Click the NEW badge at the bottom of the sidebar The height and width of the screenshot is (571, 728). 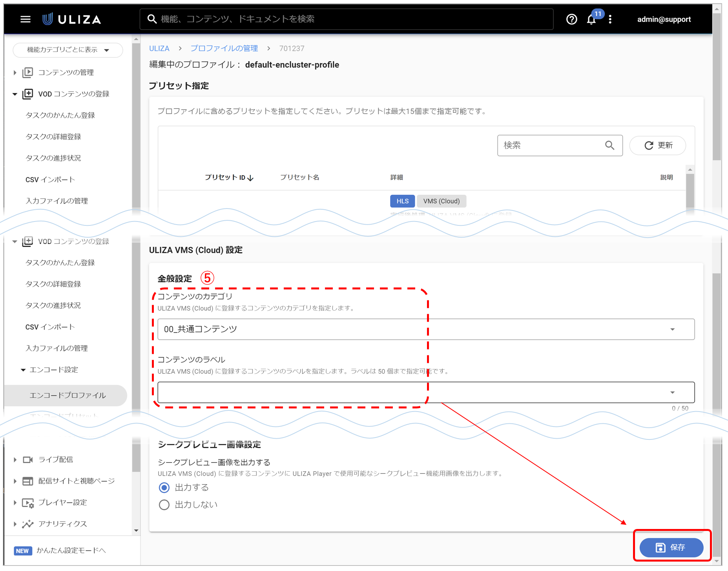pyautogui.click(x=22, y=551)
